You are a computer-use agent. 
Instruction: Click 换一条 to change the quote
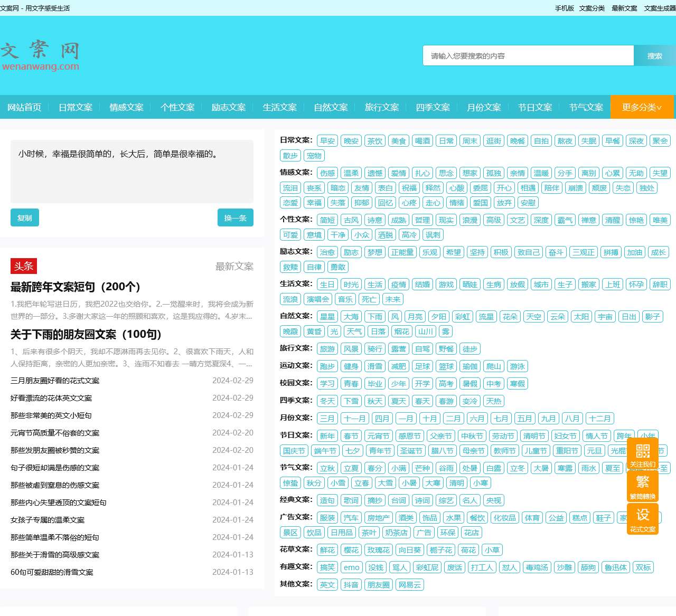pyautogui.click(x=235, y=217)
